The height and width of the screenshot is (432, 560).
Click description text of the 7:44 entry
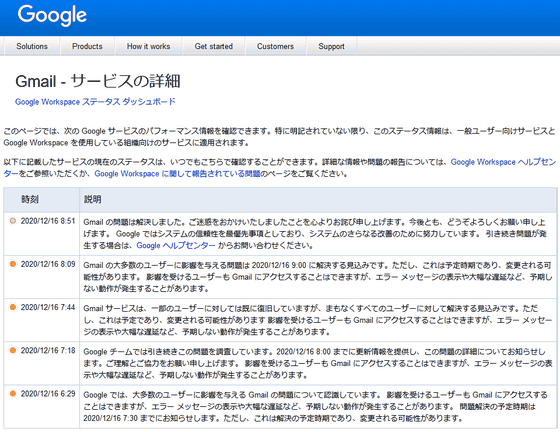318,320
